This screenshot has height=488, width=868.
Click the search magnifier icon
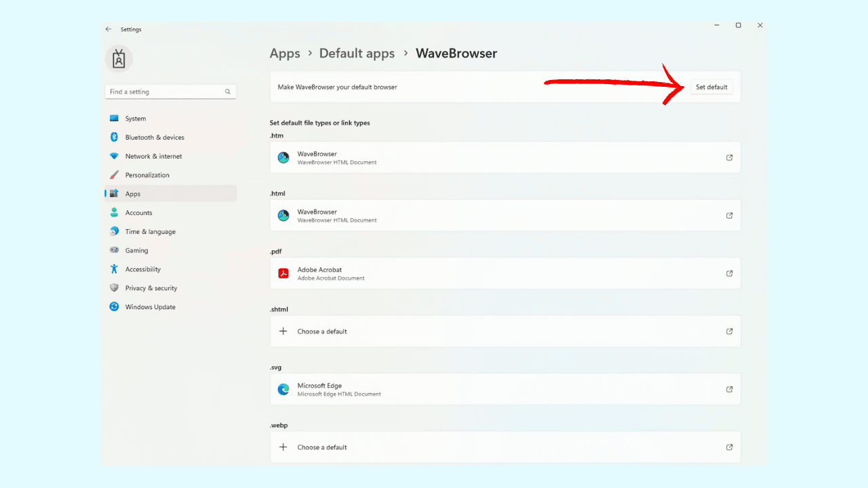[x=228, y=91]
